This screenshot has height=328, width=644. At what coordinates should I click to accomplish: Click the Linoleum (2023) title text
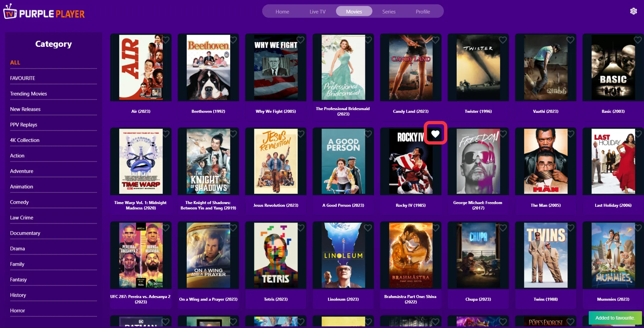343,299
